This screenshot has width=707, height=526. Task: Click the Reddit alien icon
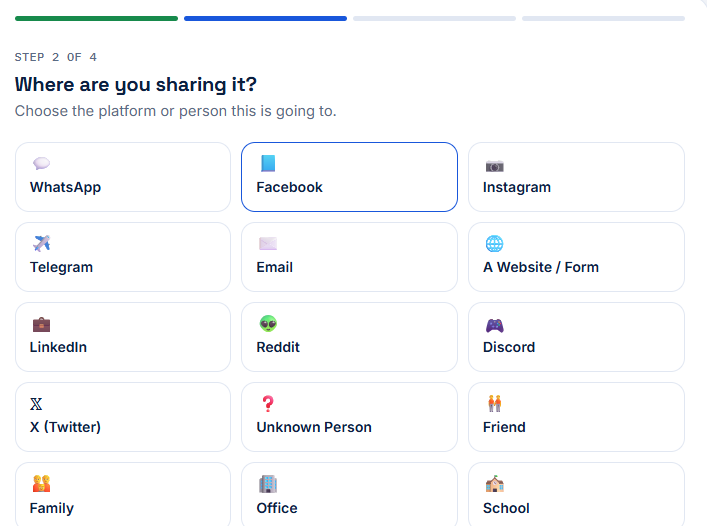[x=268, y=324]
